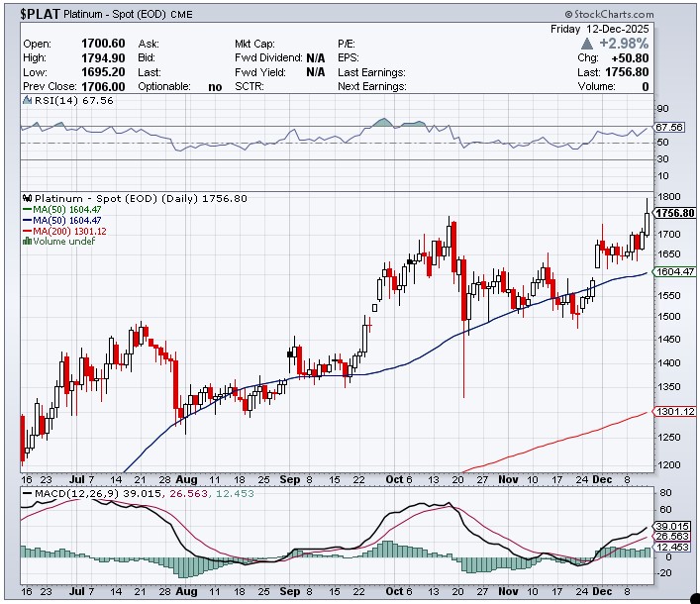Click the up-arrow triangle beside +2.98%
Screen dimensions: 700x604
point(588,44)
